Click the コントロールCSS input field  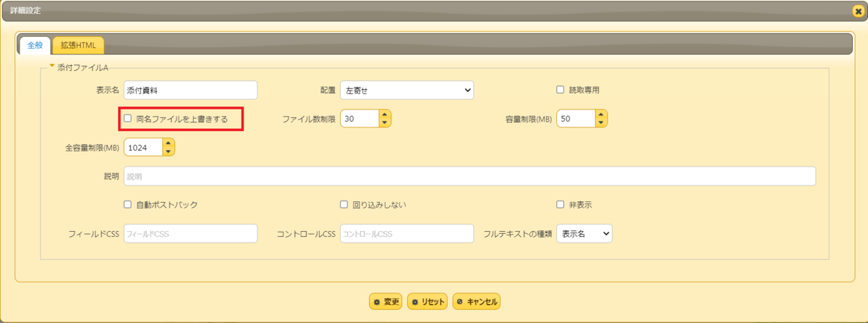pos(407,233)
